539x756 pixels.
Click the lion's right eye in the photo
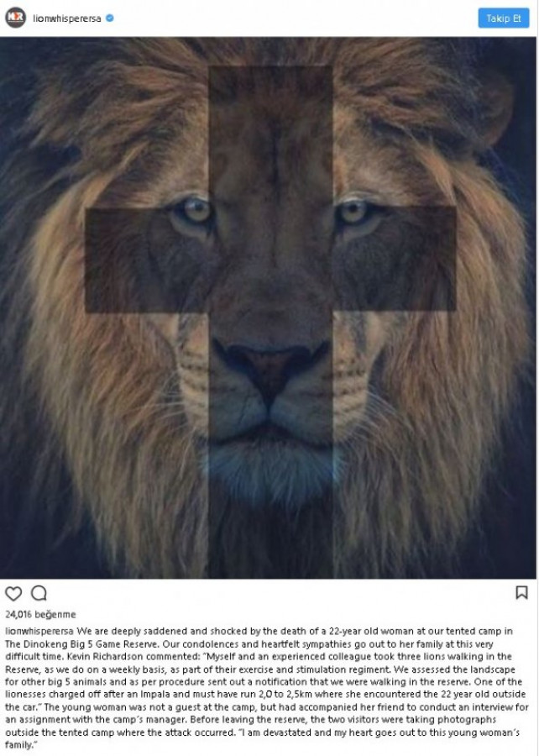click(354, 213)
